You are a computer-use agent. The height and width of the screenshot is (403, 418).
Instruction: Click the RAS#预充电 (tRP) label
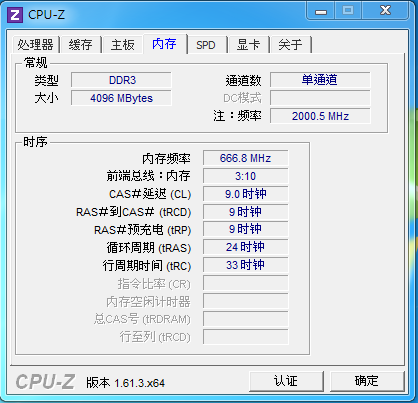pos(142,230)
